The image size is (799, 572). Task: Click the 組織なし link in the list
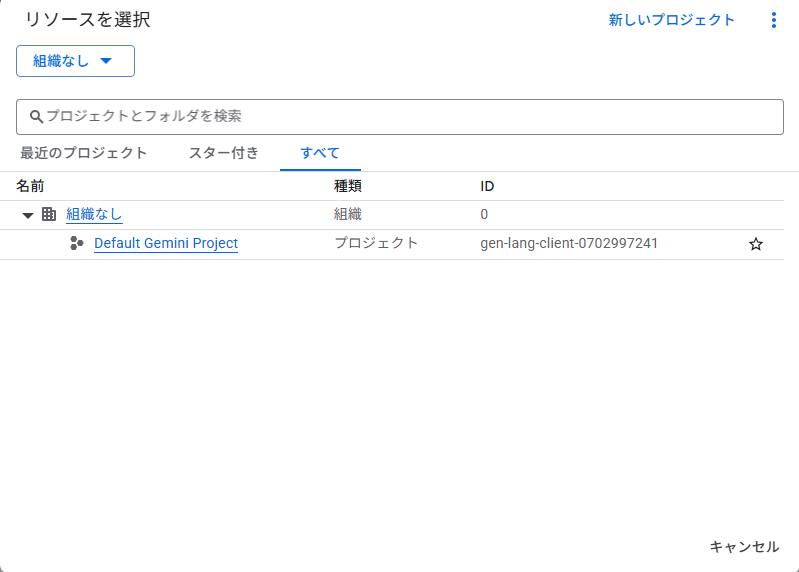click(94, 214)
